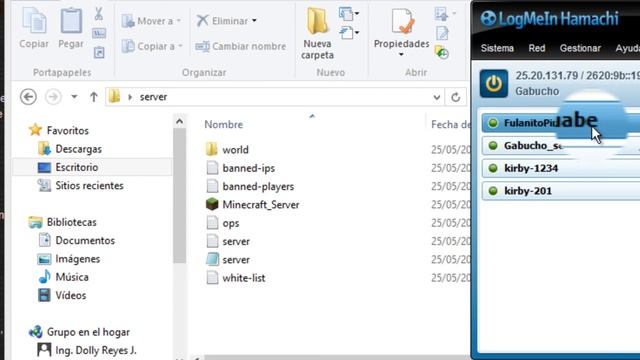This screenshot has height=360, width=640.
Task: Select the server text file
Action: tap(228, 241)
